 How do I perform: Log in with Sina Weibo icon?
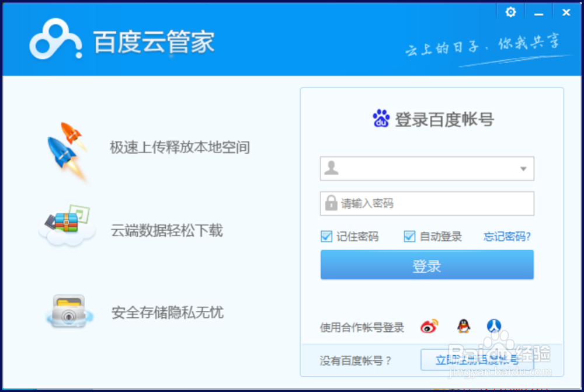point(429,327)
